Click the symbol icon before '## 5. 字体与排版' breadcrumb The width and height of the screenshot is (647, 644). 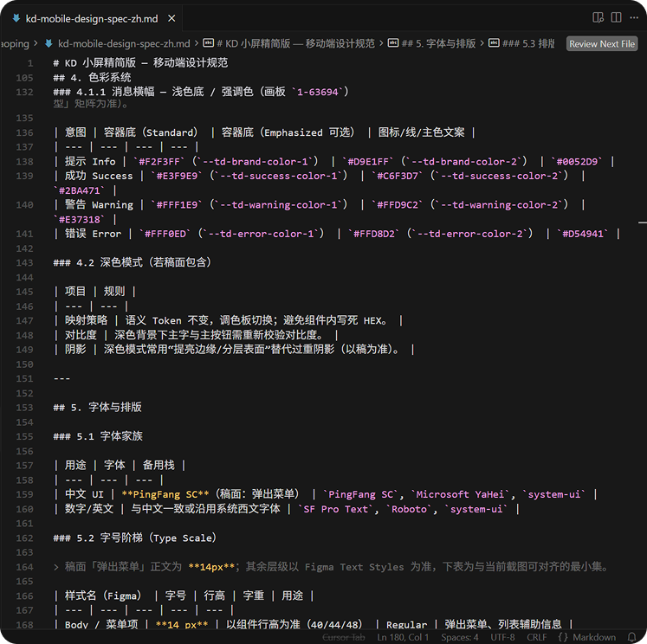coord(393,43)
